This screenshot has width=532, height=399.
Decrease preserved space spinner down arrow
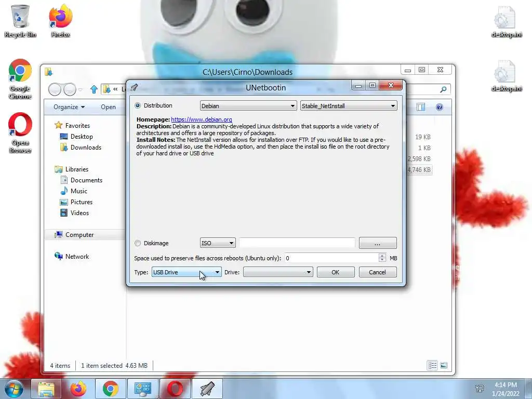click(x=382, y=260)
